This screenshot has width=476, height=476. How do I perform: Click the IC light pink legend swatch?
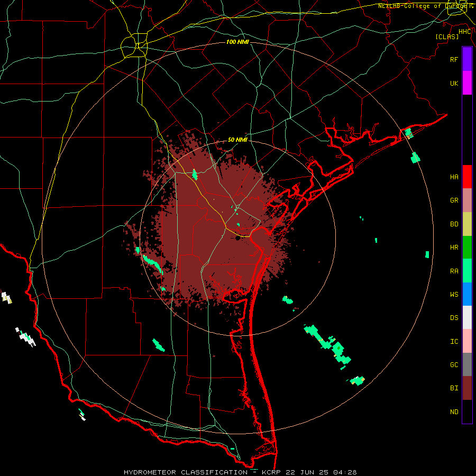(467, 341)
